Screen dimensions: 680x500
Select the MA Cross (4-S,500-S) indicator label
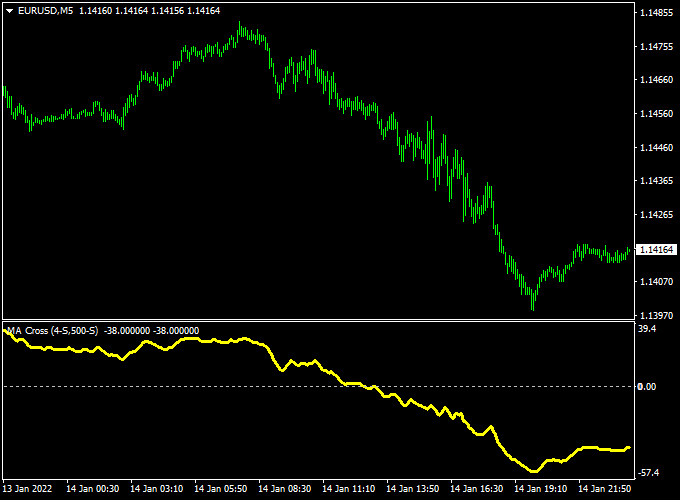coord(52,331)
